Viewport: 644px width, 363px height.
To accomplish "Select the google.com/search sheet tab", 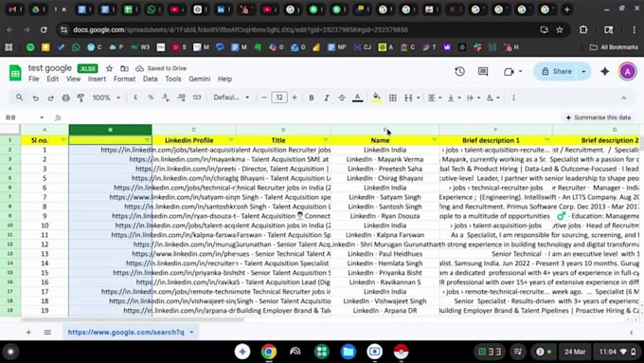I will pyautogui.click(x=131, y=332).
